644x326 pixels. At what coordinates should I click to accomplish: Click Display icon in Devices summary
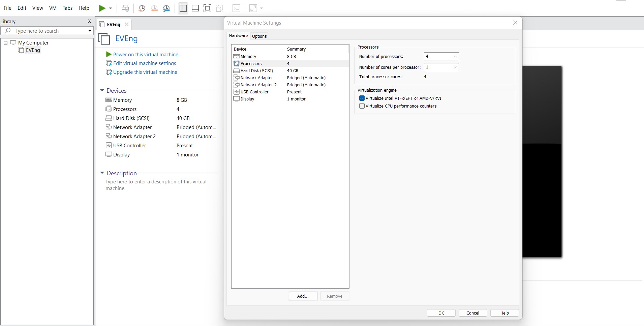click(109, 154)
